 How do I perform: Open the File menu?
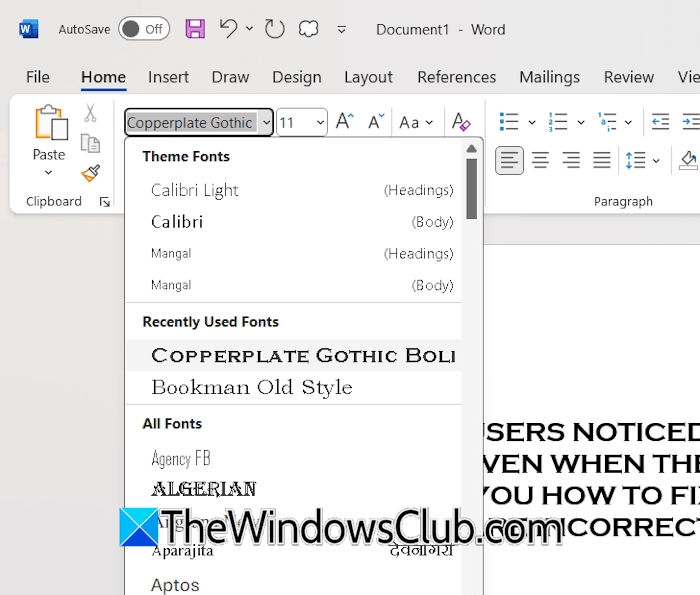click(x=38, y=77)
